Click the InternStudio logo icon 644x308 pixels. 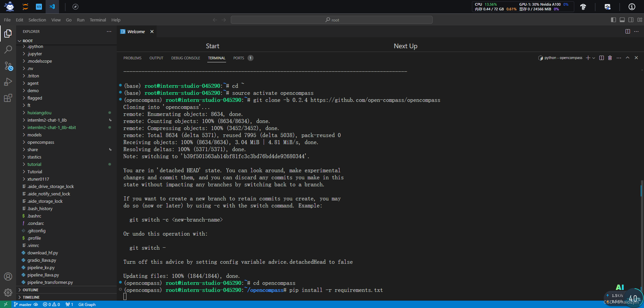click(x=9, y=6)
